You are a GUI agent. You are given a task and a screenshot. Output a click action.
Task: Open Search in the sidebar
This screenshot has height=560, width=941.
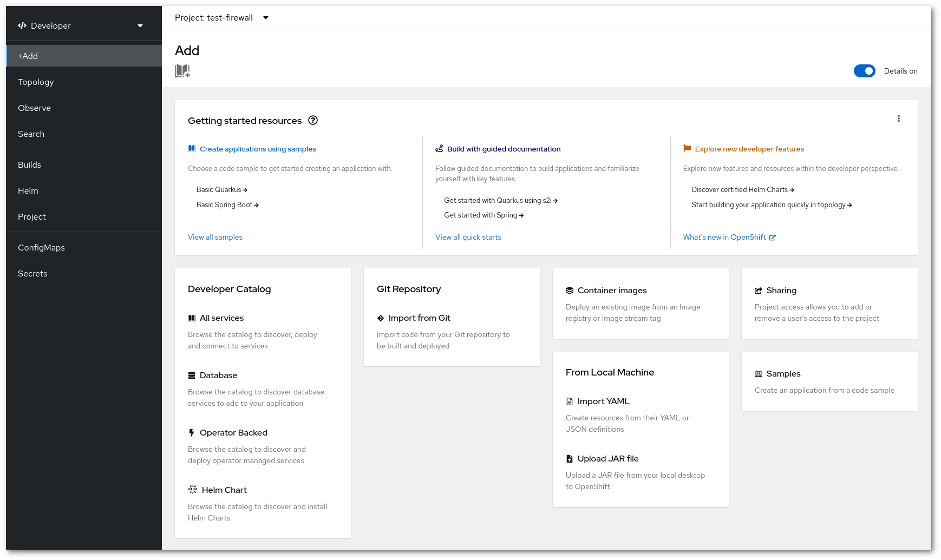(x=84, y=134)
